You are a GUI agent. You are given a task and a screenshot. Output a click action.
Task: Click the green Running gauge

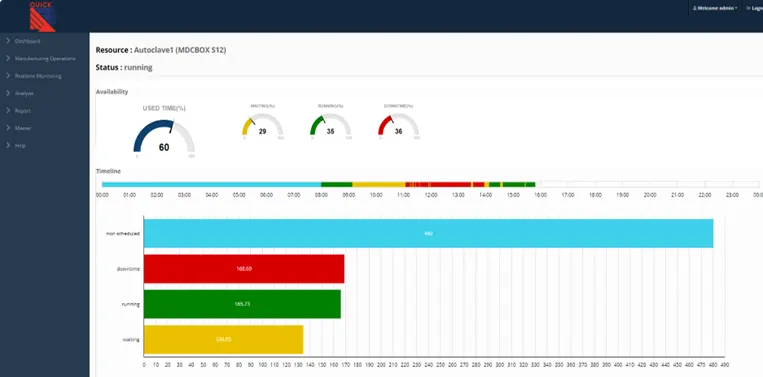[330, 125]
